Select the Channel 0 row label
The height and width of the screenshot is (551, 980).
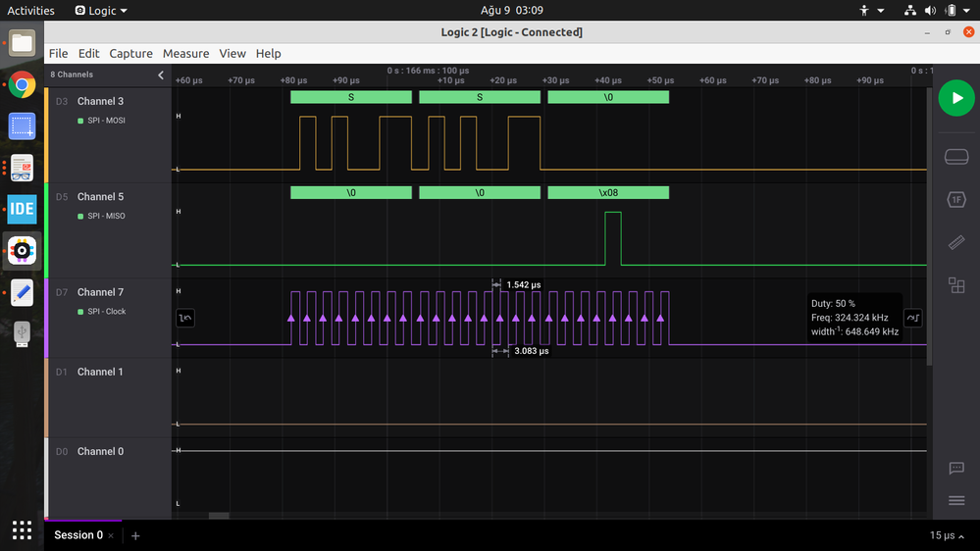point(101,451)
